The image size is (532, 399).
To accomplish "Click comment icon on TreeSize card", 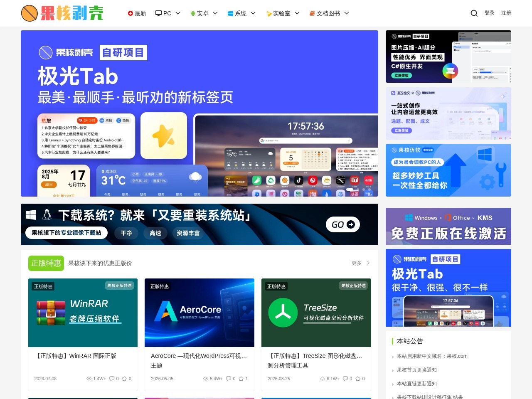I will point(345,379).
